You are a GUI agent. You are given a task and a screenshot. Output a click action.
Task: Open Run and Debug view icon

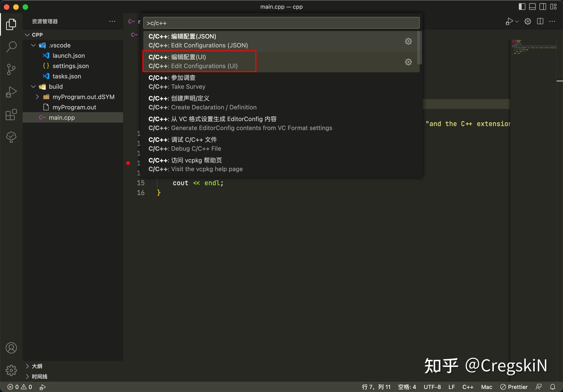(x=11, y=92)
